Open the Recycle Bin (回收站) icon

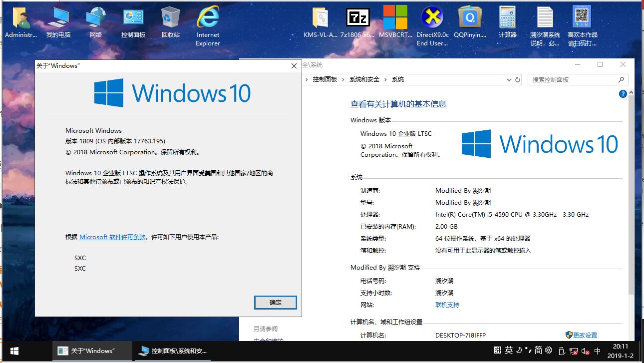tap(171, 18)
